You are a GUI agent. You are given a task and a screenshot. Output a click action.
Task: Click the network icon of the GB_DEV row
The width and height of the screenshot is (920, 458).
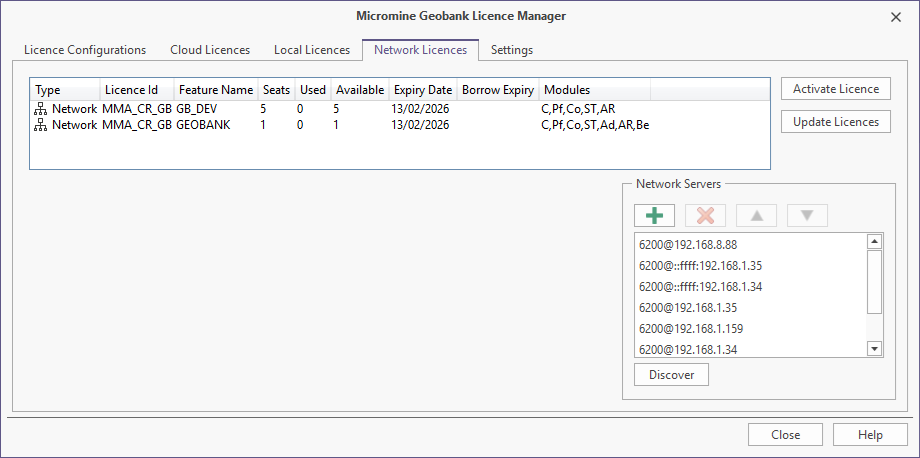(41, 108)
